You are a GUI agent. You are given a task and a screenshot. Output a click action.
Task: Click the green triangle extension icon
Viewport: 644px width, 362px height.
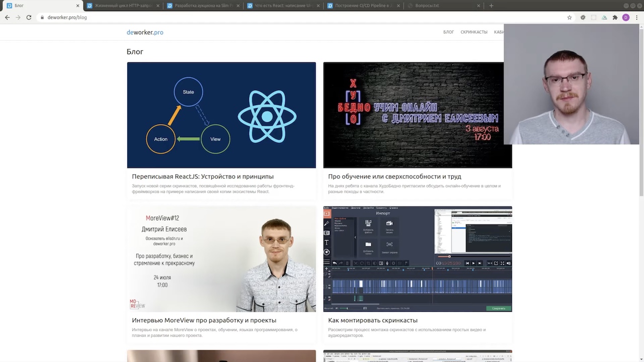(604, 17)
